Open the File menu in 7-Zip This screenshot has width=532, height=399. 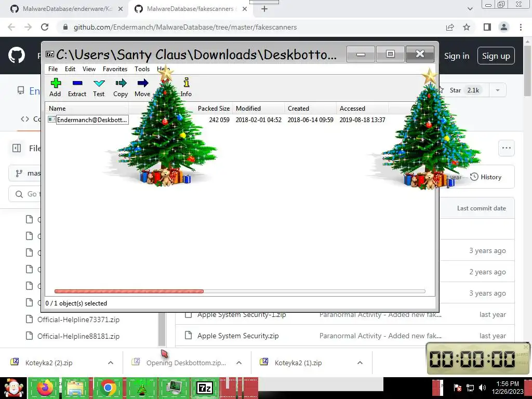coord(53,69)
